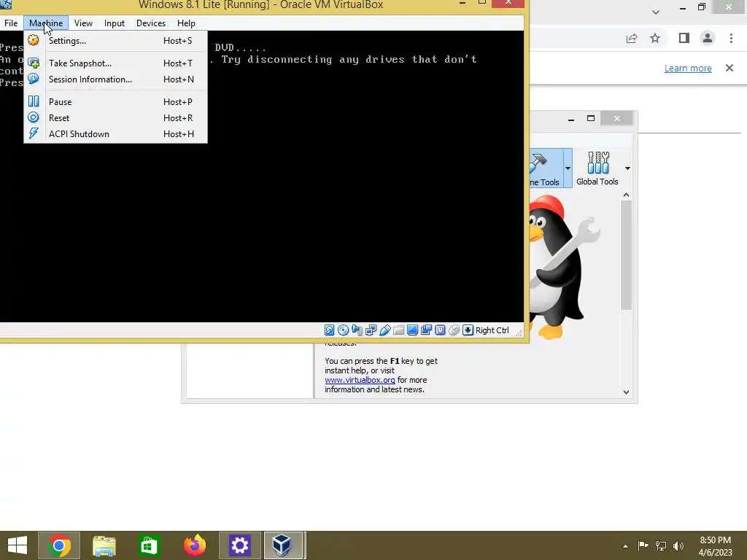The image size is (747, 560).
Task: Expand Chrome tab search chevron
Action: pos(656,12)
